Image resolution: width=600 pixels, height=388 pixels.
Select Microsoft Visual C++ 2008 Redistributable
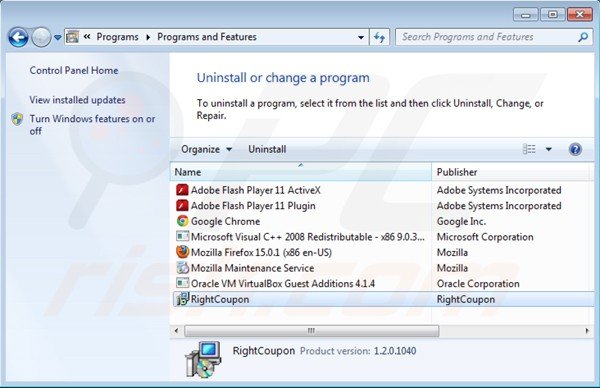tap(308, 237)
